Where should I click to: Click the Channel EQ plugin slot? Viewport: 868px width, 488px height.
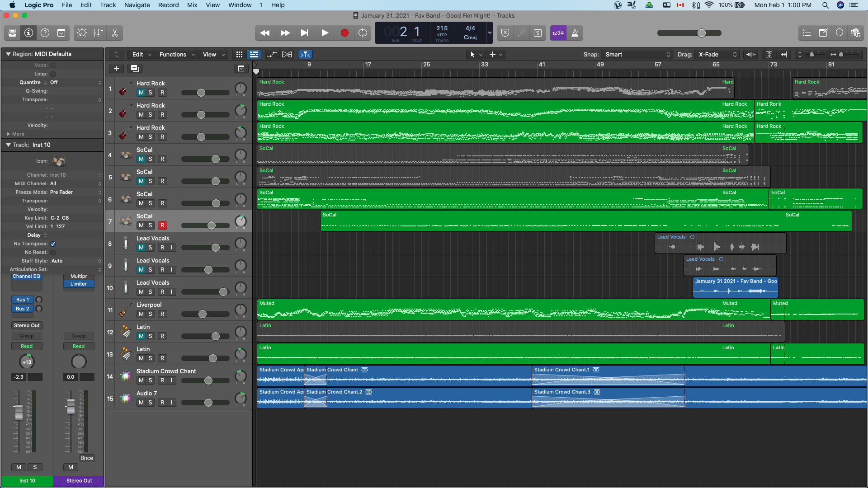point(27,277)
